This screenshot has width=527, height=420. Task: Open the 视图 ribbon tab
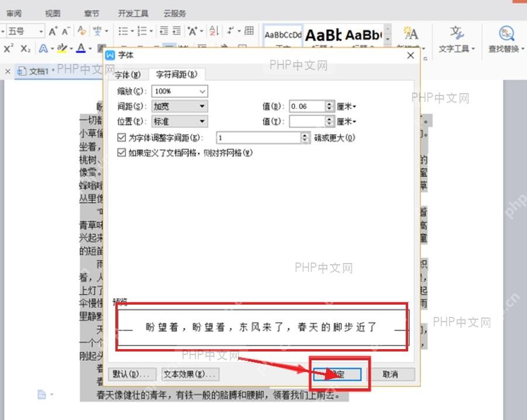(x=53, y=13)
